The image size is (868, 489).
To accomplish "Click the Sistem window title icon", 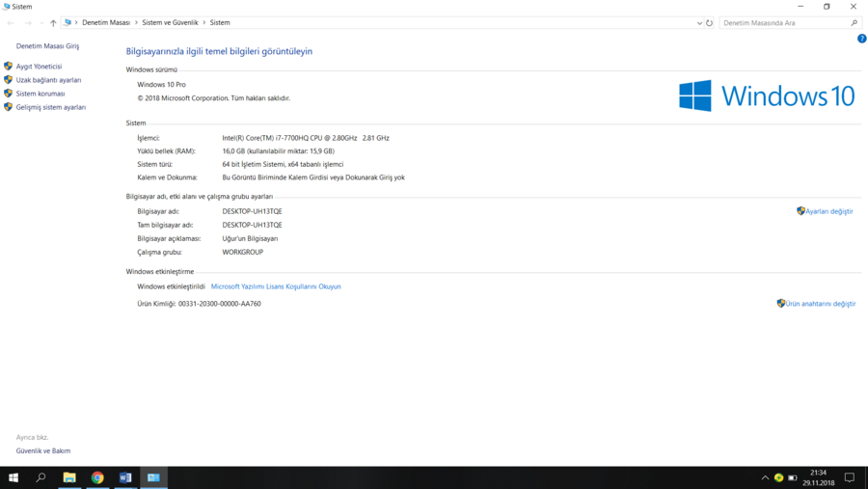I will pos(6,7).
